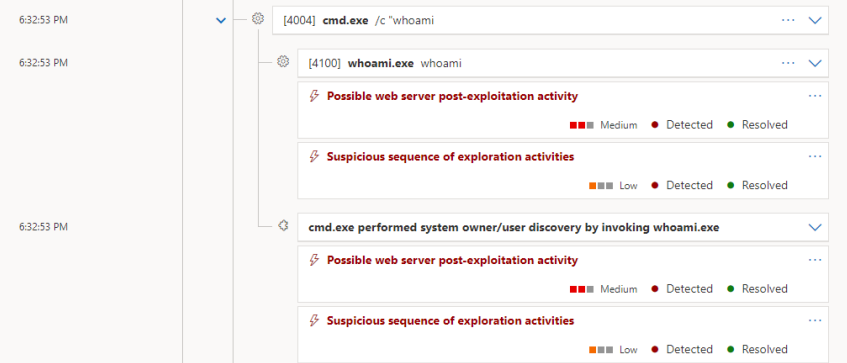Viewport: 847px width, 363px height.
Task: Click the Medium severity indicator on first alert
Action: [x=603, y=125]
